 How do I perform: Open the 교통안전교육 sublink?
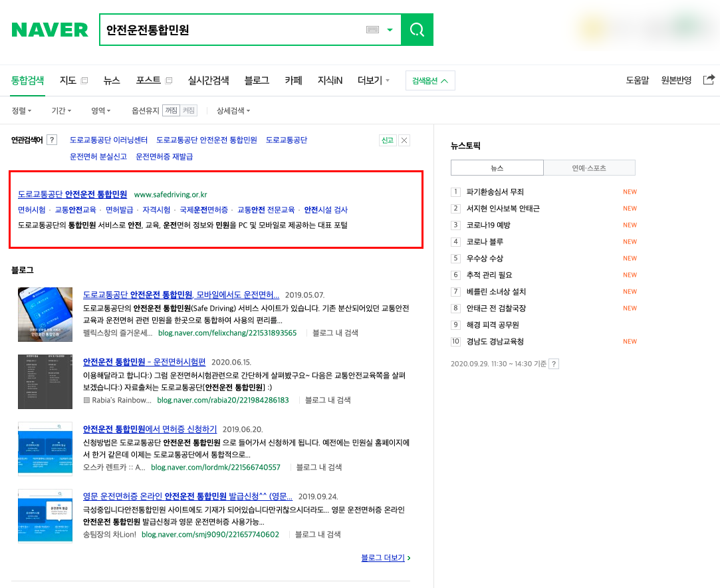click(x=75, y=210)
